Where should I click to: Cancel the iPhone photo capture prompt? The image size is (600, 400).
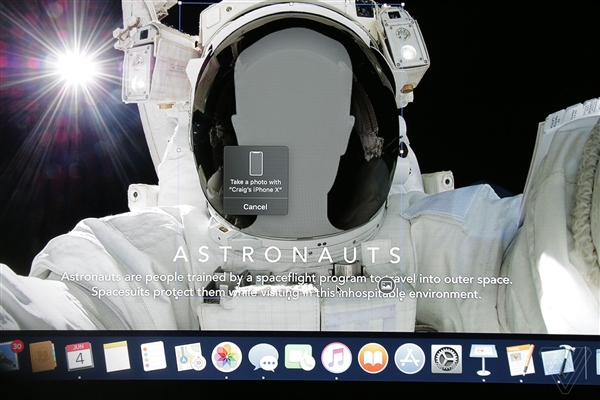click(255, 206)
